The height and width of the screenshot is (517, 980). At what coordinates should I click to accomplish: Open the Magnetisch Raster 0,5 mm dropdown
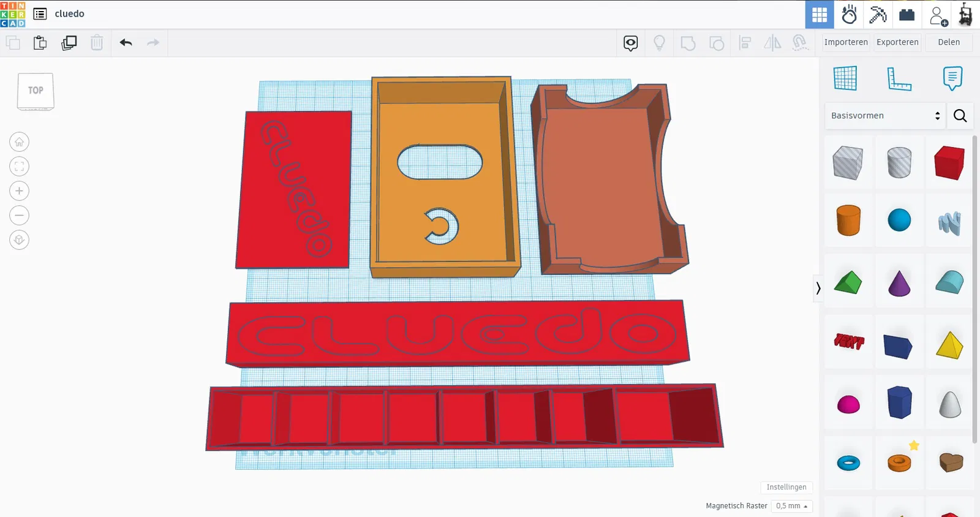792,506
